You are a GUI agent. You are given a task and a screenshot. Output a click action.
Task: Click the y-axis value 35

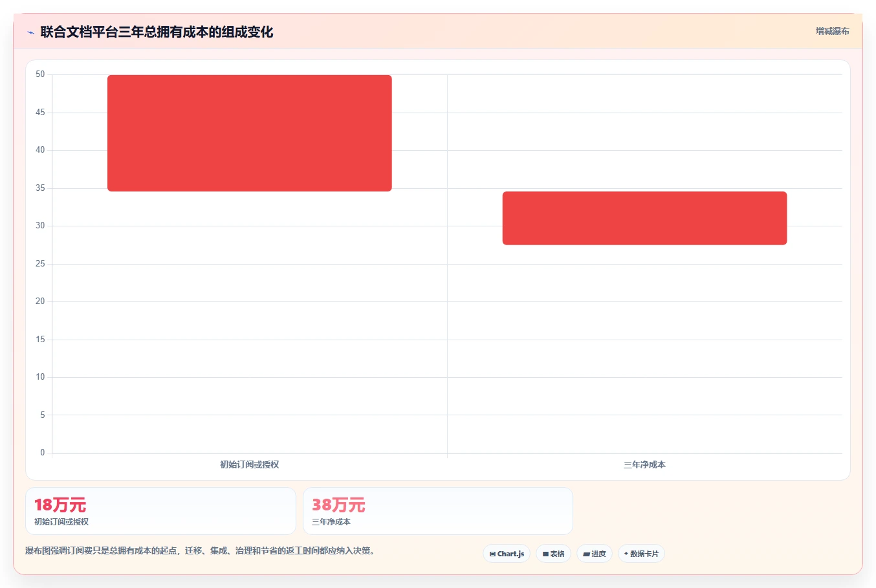pyautogui.click(x=40, y=188)
